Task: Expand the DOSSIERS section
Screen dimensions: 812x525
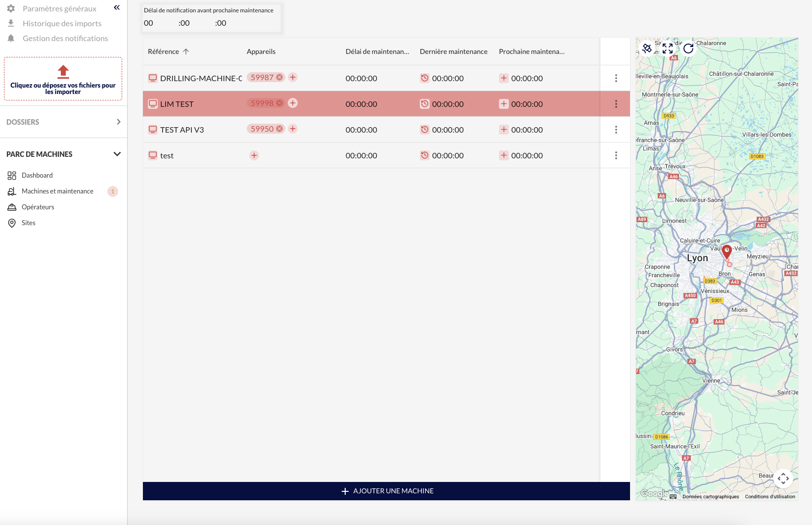Action: [x=118, y=122]
